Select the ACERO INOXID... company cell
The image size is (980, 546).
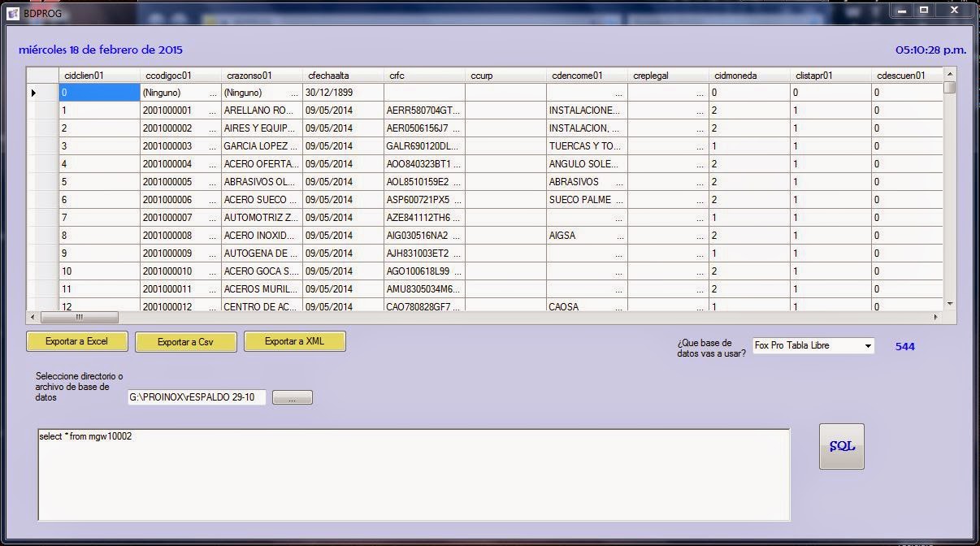pos(262,236)
